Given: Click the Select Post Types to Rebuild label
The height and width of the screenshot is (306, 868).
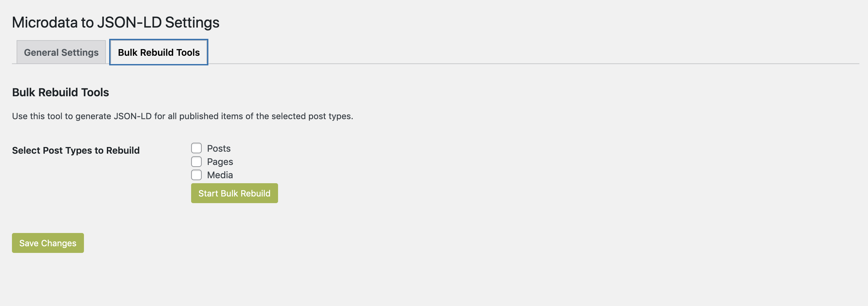Looking at the screenshot, I should click(x=76, y=150).
